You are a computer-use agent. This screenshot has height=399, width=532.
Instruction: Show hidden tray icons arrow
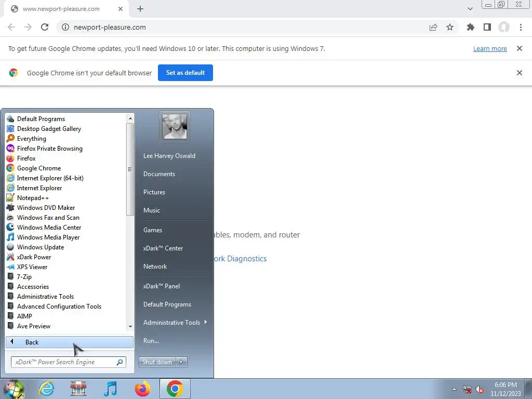tap(454, 389)
